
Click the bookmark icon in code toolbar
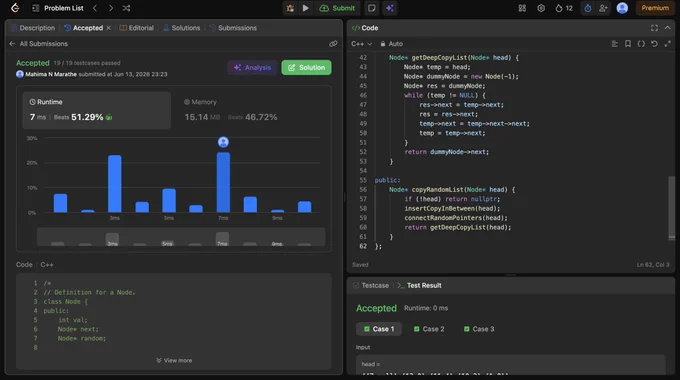tap(628, 44)
